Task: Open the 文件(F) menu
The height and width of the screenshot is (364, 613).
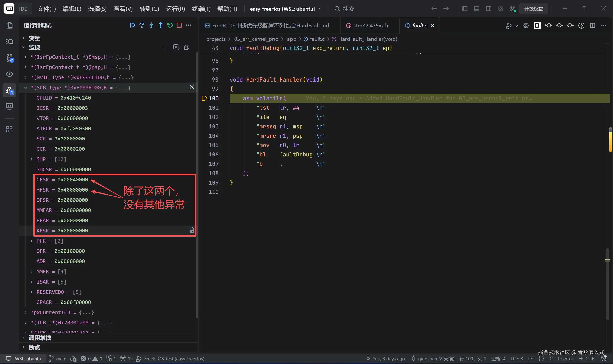Action: point(46,9)
